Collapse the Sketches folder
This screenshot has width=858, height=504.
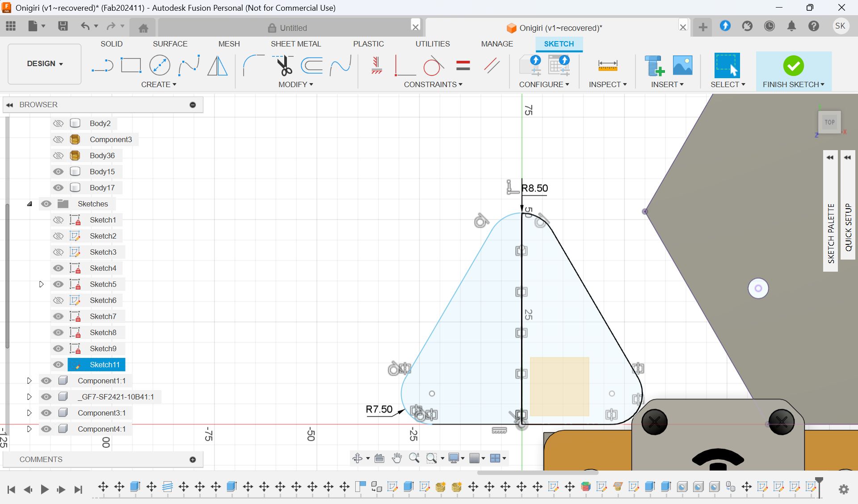point(29,204)
